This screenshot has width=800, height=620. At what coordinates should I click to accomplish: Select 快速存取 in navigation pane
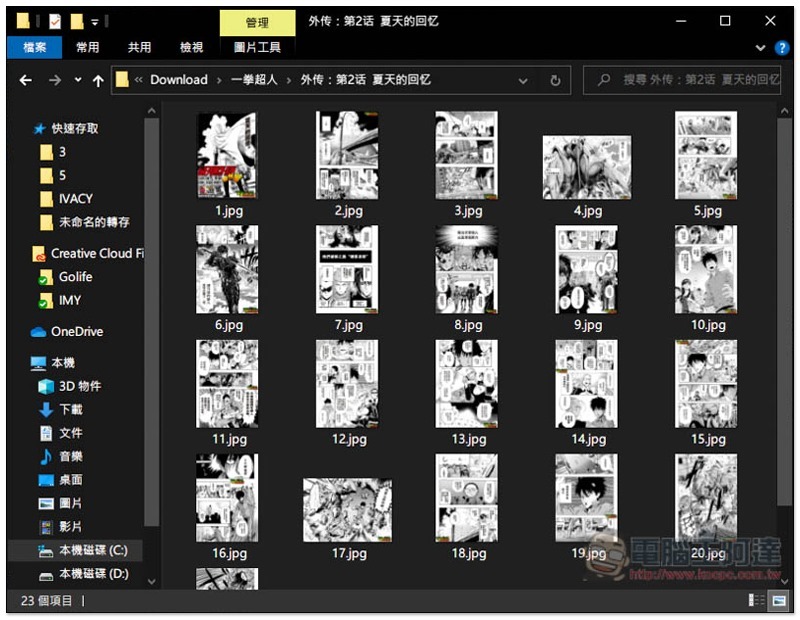pos(74,129)
